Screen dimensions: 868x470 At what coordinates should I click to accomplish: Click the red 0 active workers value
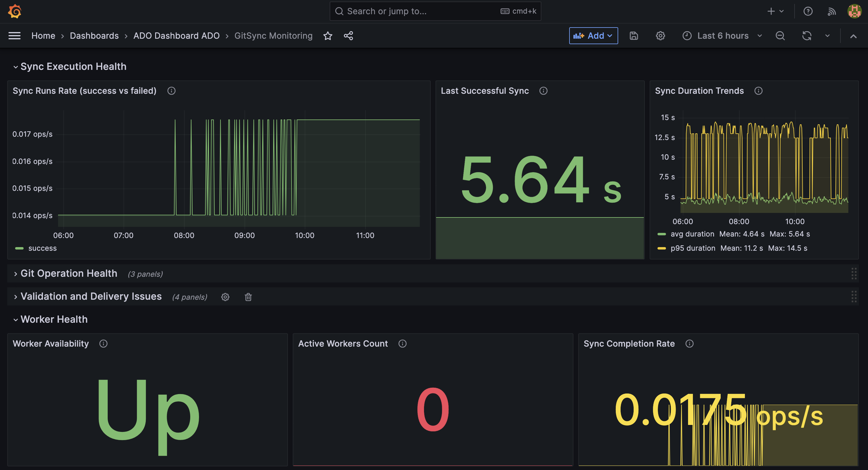[433, 410]
